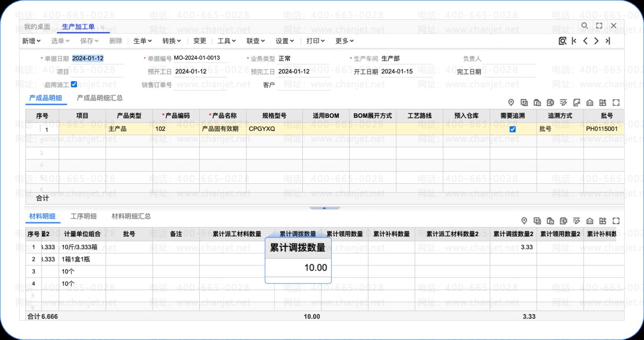Open the 打印 dropdown menu
644x340 pixels.
click(316, 41)
